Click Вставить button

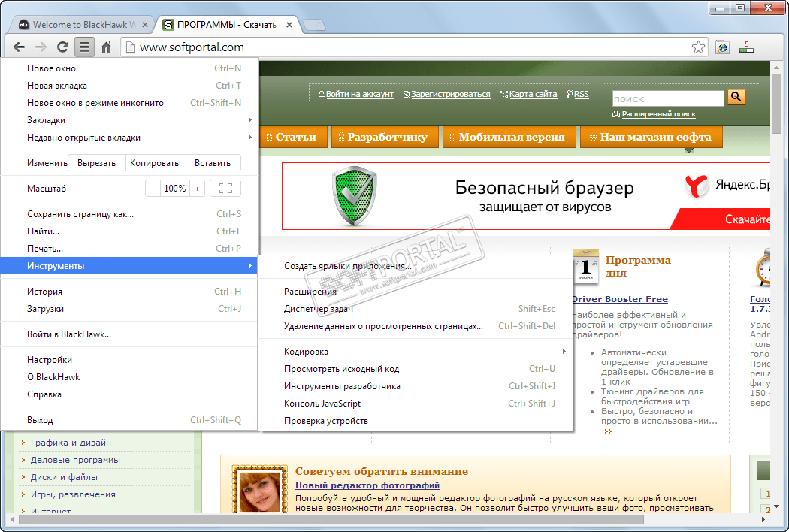[x=213, y=163]
